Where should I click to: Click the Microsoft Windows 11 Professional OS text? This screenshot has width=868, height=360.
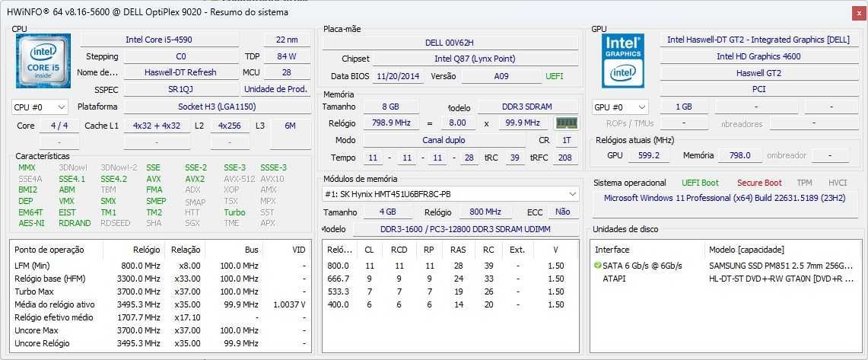point(725,198)
